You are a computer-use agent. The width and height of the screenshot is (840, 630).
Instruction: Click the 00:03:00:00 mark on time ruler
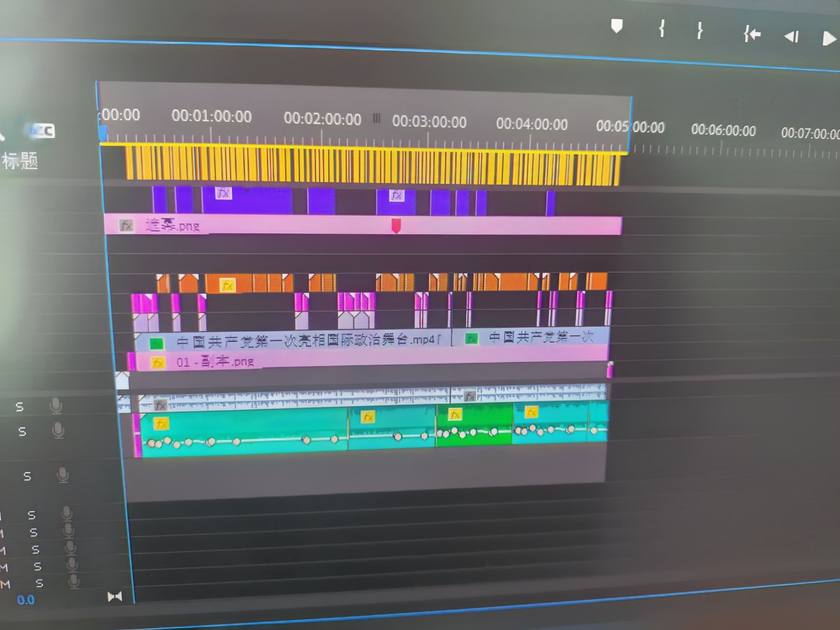coord(429,122)
